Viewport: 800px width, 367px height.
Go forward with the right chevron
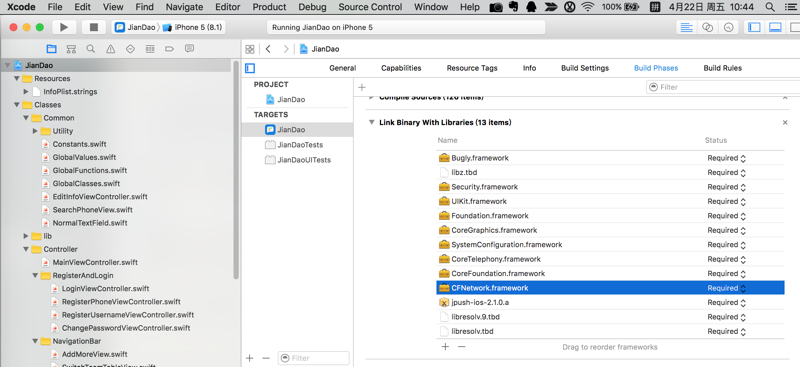click(x=286, y=49)
